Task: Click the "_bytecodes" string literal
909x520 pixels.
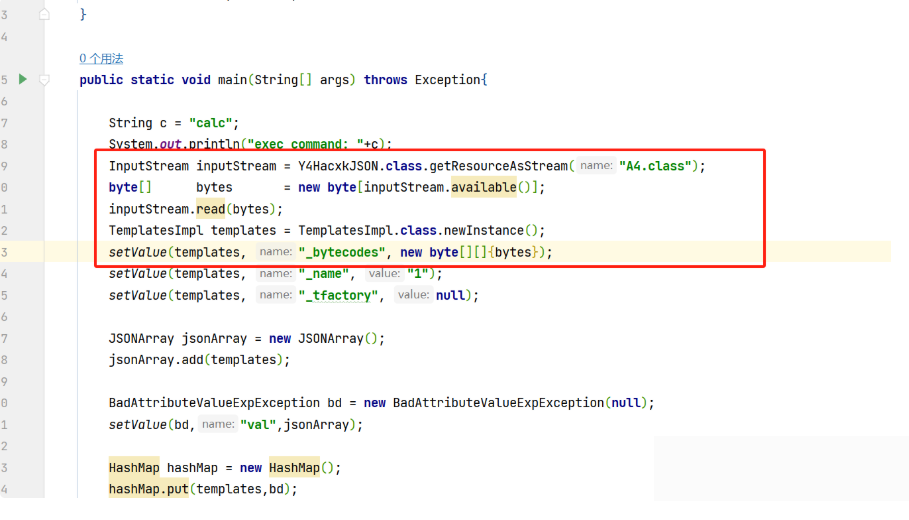Action: 341,252
